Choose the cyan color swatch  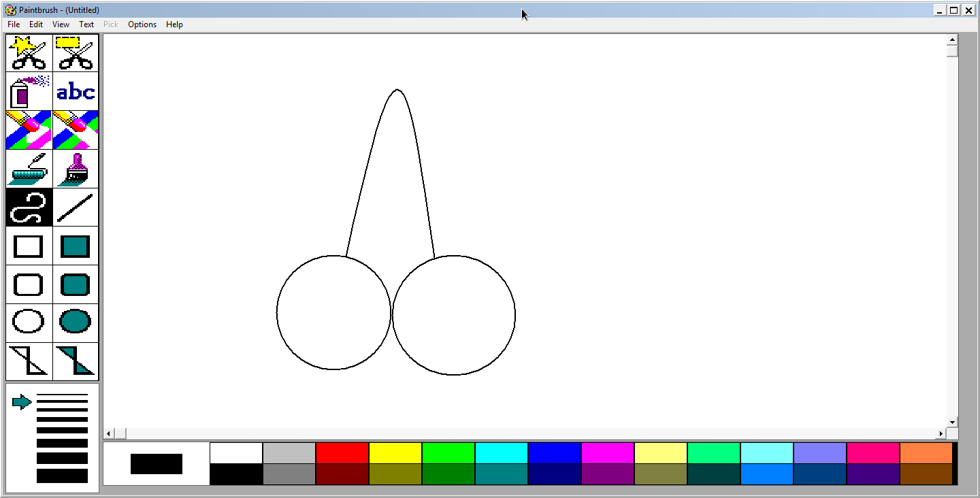[x=502, y=453]
